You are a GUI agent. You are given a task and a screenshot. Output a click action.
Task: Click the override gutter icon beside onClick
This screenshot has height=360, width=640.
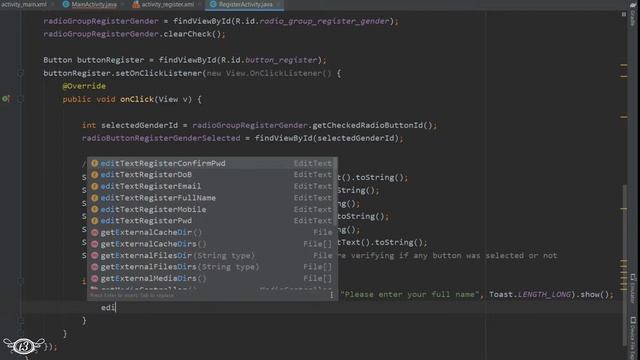tap(6, 99)
